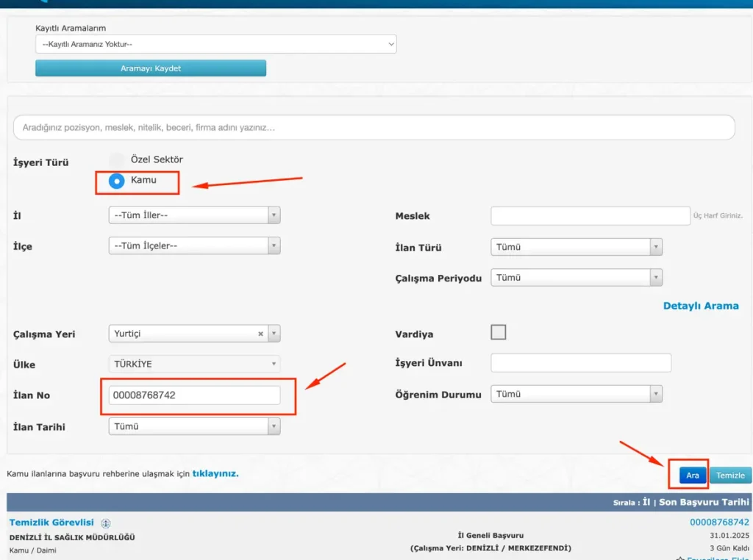
Task: Click the İlan No input field
Action: 194,395
